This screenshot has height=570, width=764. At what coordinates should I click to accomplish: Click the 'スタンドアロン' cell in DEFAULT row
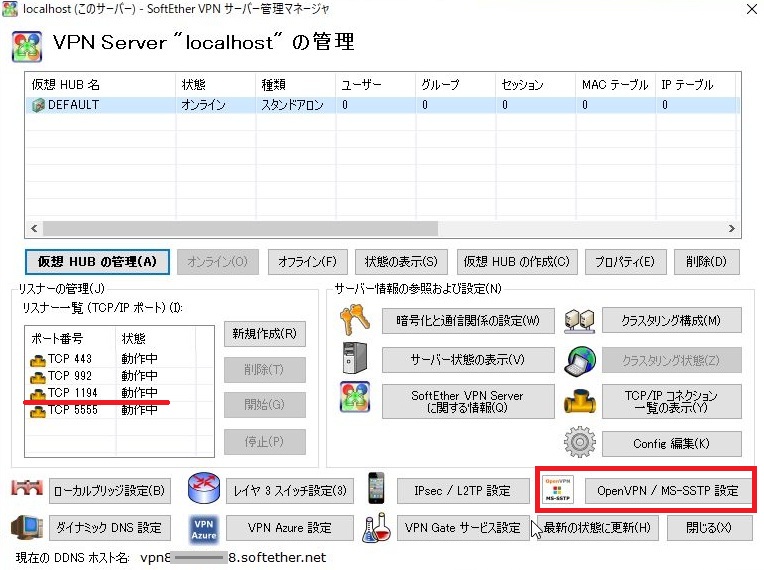point(296,105)
